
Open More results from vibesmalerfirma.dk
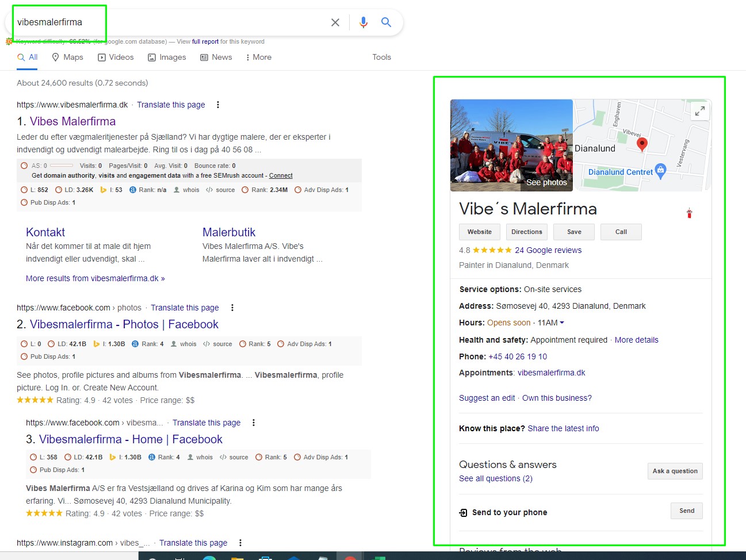point(95,278)
